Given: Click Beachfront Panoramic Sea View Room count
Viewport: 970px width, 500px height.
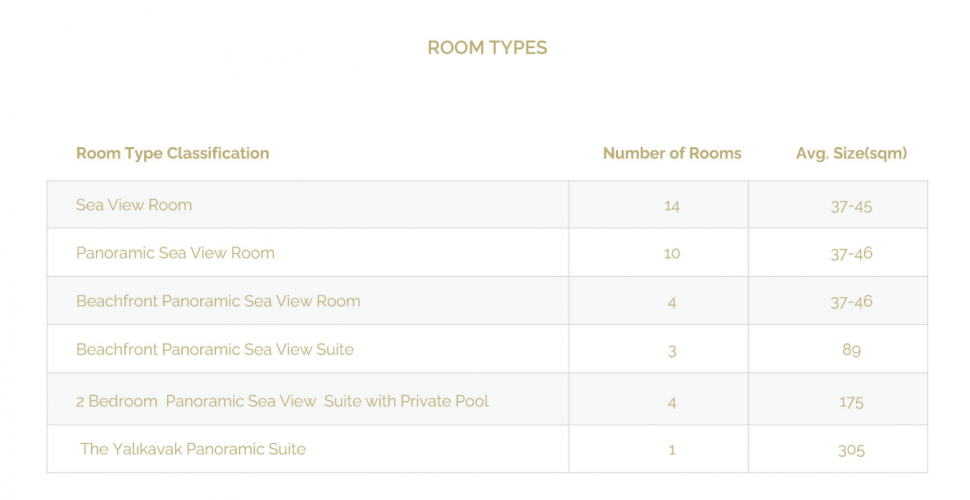Looking at the screenshot, I should (672, 302).
